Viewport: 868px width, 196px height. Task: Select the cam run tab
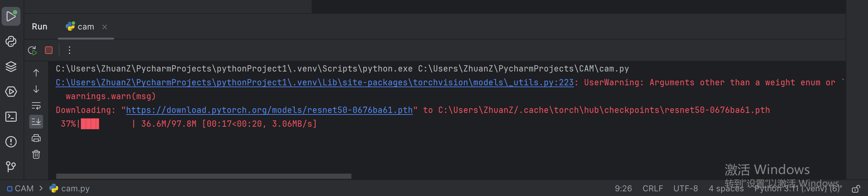point(81,27)
